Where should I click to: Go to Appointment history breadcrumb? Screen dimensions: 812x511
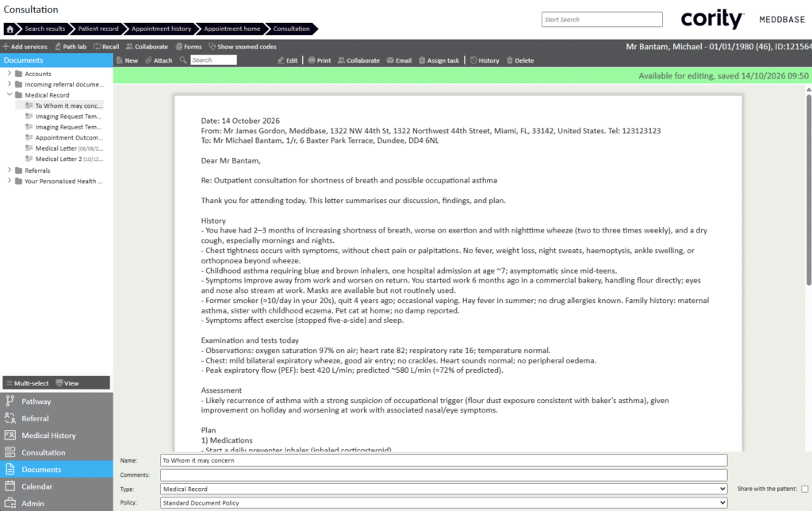click(161, 29)
